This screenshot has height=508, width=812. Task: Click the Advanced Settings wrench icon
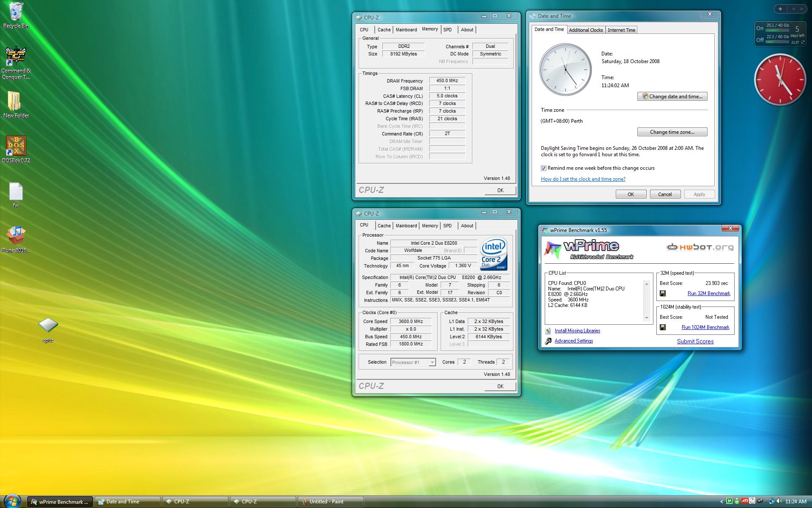coord(548,341)
